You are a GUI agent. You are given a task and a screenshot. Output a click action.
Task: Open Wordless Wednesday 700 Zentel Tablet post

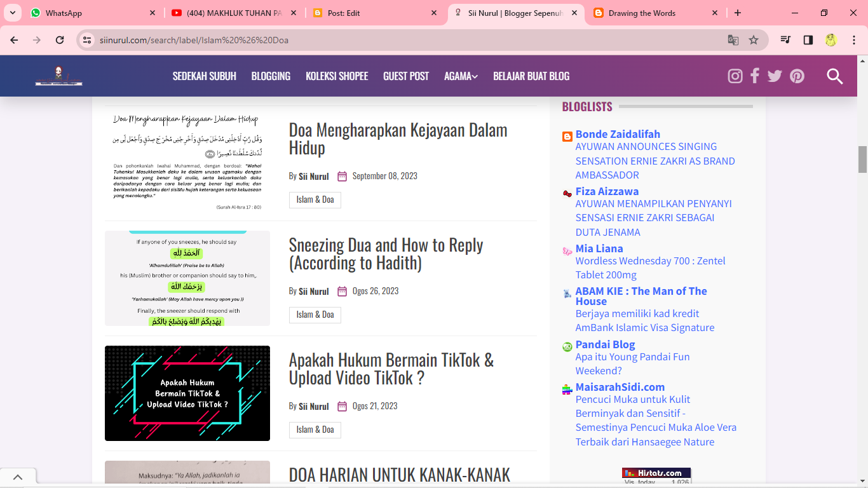pos(650,268)
